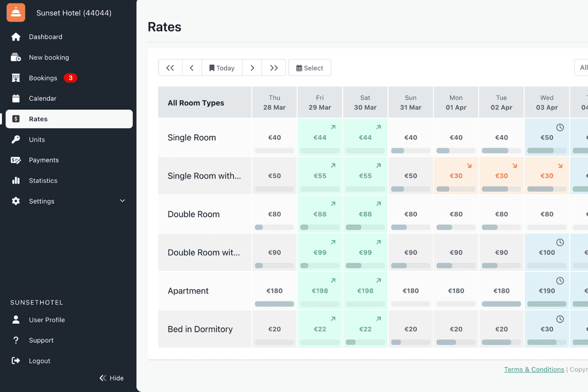The width and height of the screenshot is (588, 392).
Task: Click the Double Room row label
Action: point(194,214)
